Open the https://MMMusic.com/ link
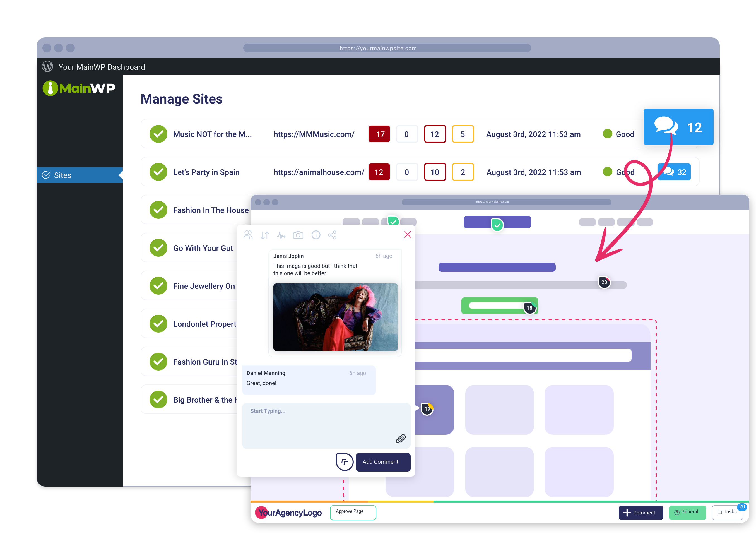 pos(314,134)
